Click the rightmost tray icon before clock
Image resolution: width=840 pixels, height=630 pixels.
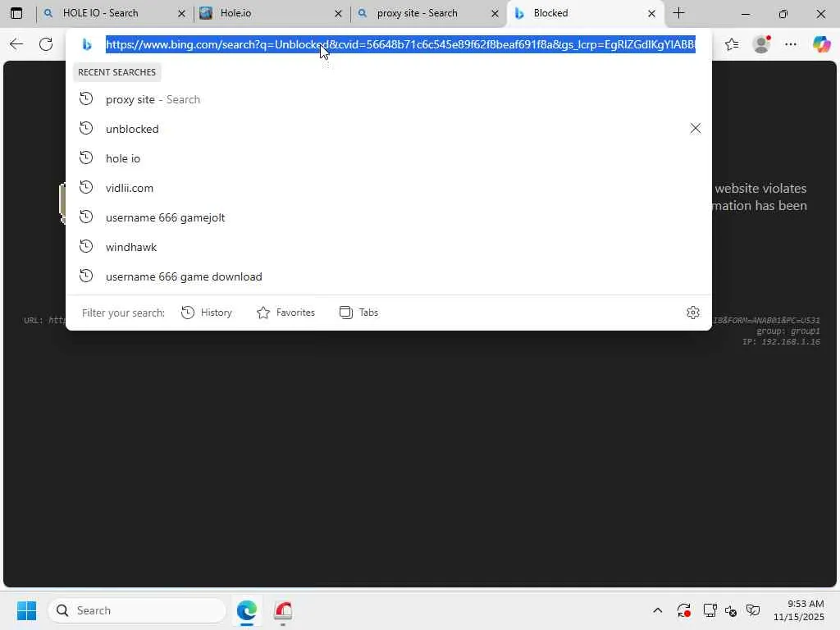[x=753, y=610]
